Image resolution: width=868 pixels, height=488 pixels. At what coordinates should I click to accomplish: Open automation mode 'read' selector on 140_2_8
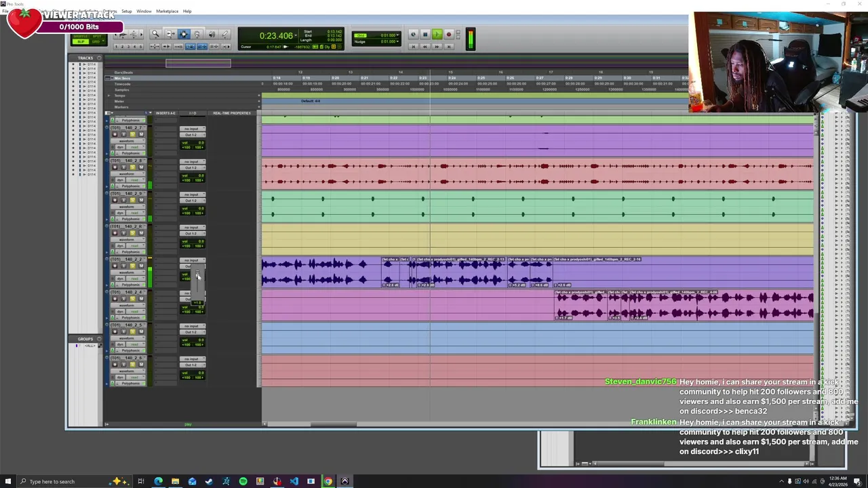(x=136, y=180)
